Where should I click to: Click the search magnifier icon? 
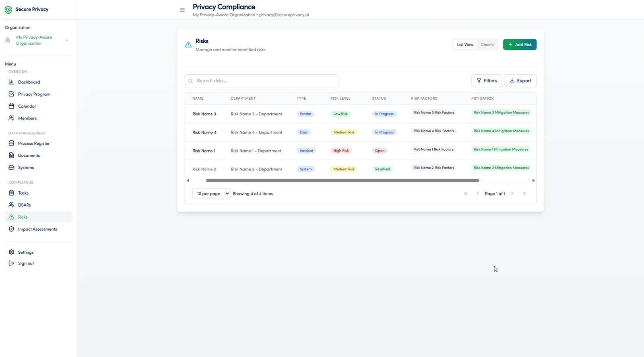191,81
